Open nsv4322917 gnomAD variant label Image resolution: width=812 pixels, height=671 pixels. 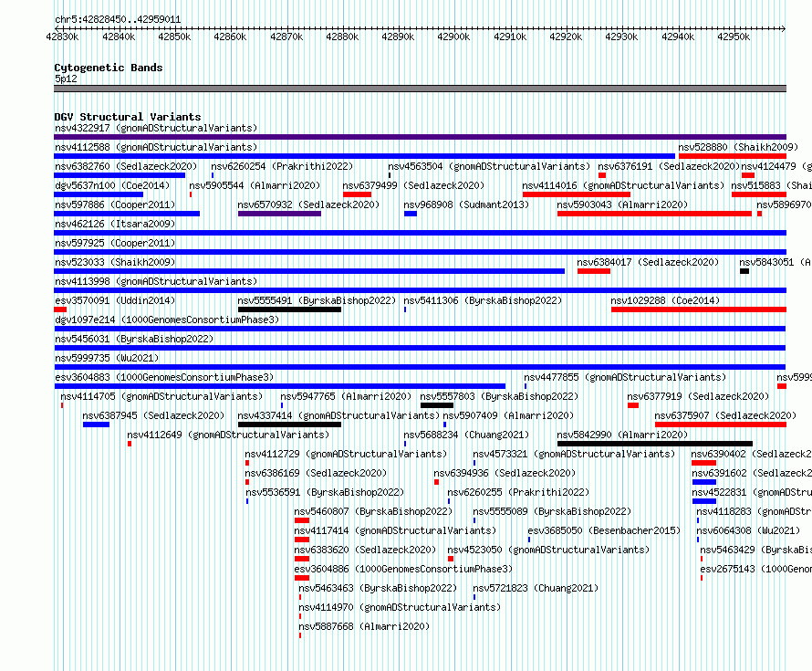pyautogui.click(x=156, y=128)
